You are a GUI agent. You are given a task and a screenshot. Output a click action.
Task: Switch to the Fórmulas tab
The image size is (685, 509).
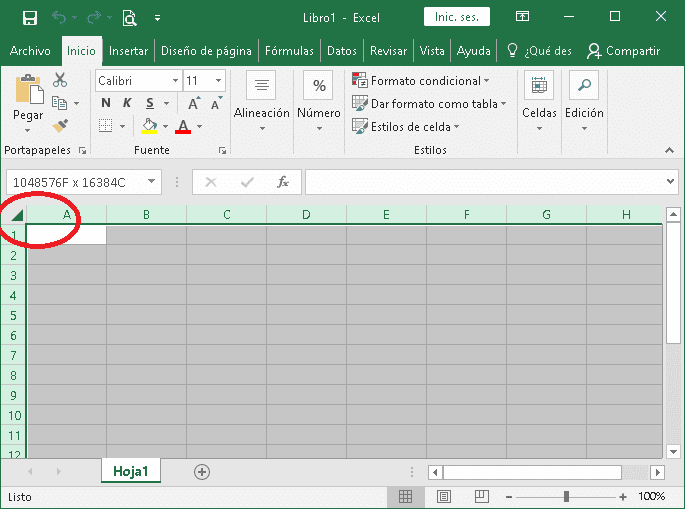(x=290, y=51)
